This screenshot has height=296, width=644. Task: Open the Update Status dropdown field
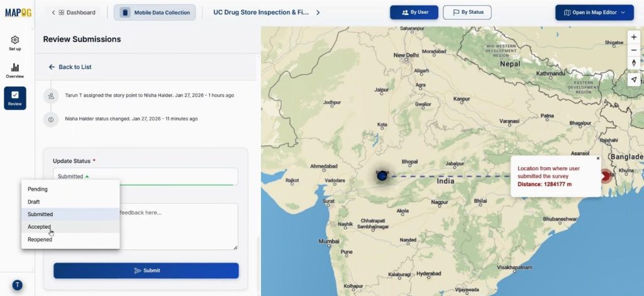pos(145,177)
